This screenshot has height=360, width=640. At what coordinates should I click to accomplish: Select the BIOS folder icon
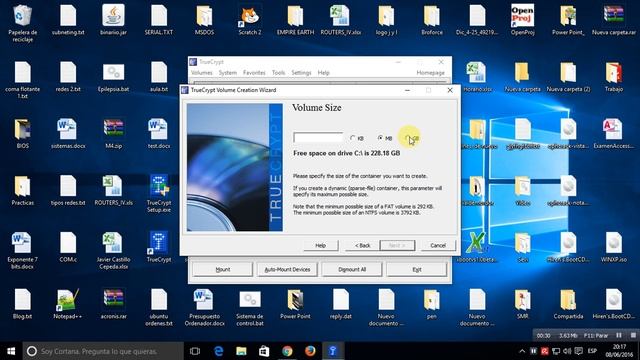(x=22, y=133)
